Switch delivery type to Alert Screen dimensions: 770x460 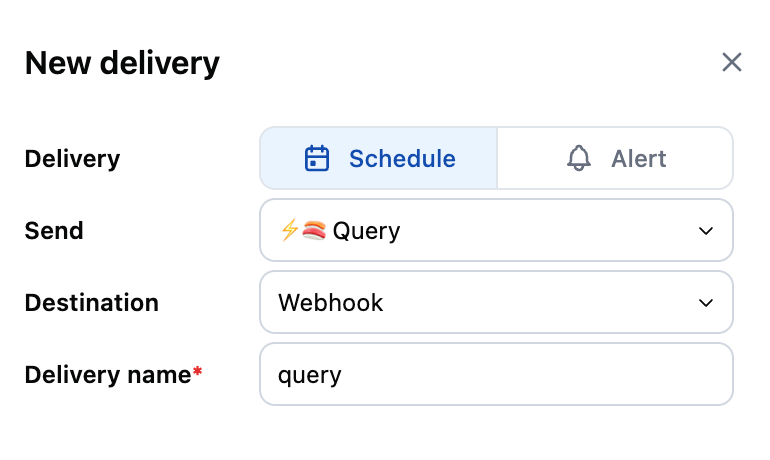coord(615,158)
